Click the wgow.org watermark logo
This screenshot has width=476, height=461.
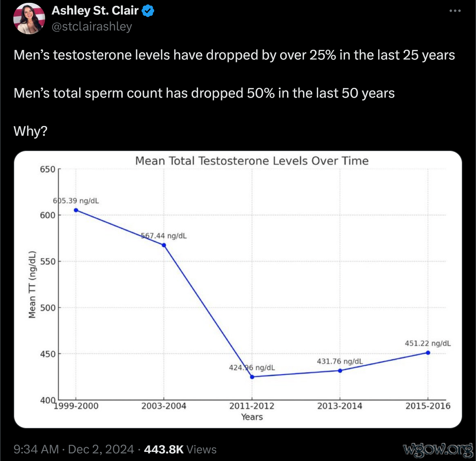pos(438,449)
